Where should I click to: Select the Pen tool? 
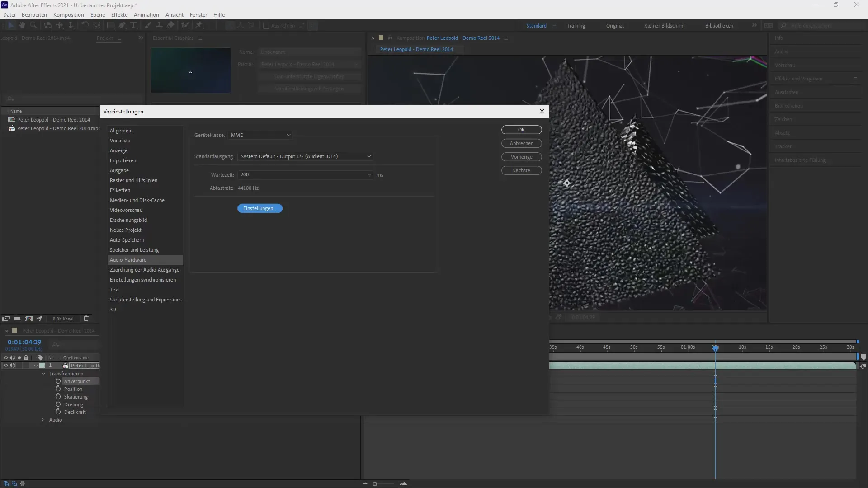(x=122, y=26)
